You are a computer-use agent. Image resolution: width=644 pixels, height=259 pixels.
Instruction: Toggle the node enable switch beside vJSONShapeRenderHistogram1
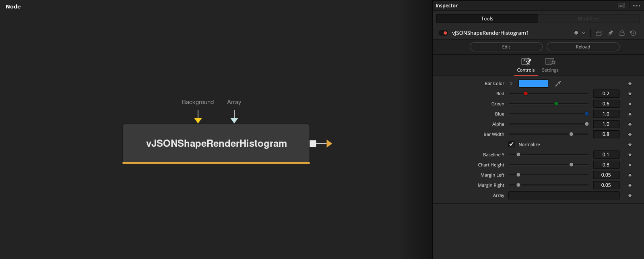pyautogui.click(x=443, y=33)
